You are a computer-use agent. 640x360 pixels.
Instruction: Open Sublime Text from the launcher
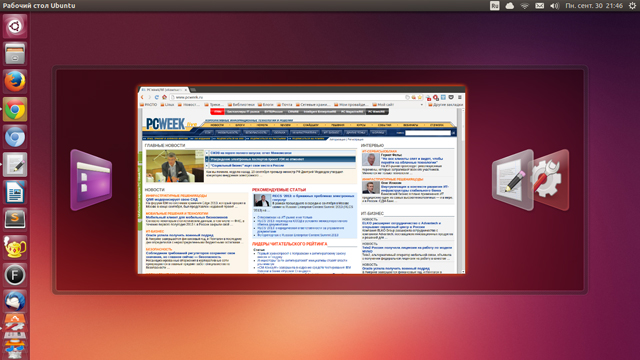pyautogui.click(x=15, y=220)
